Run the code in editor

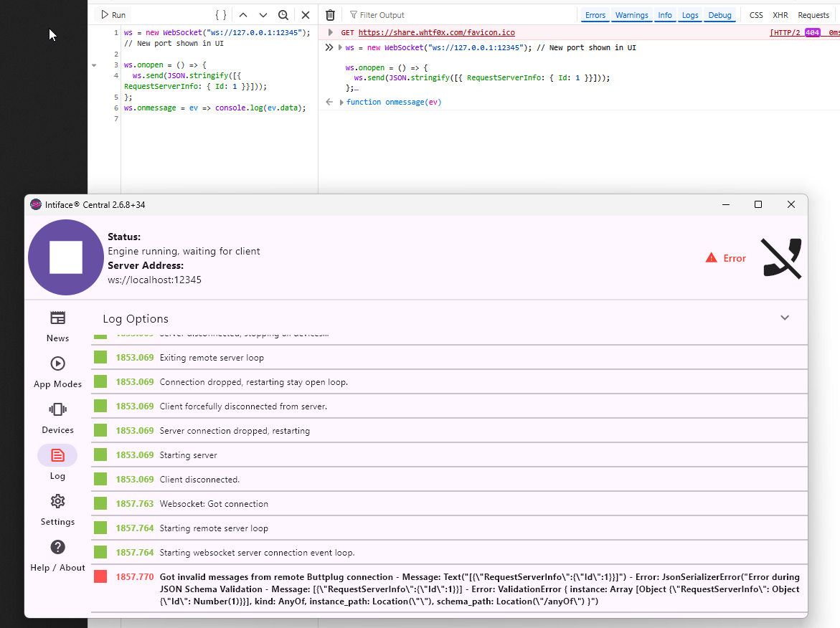pyautogui.click(x=113, y=15)
